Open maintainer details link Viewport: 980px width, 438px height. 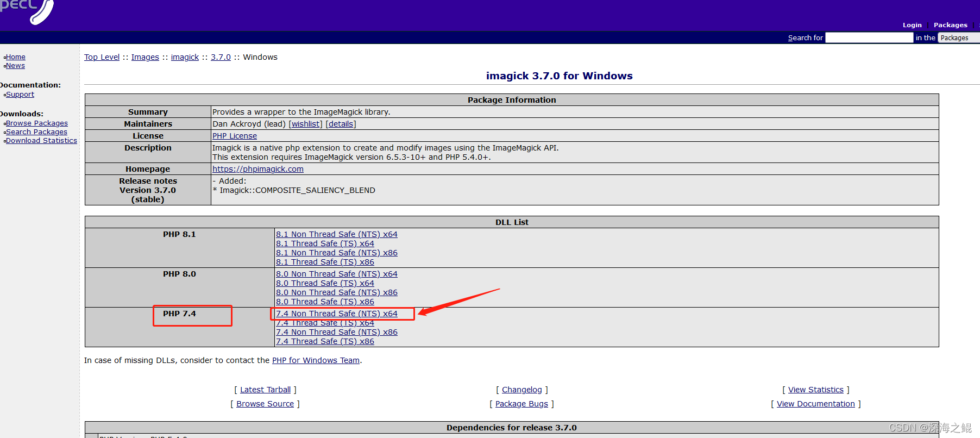point(341,124)
